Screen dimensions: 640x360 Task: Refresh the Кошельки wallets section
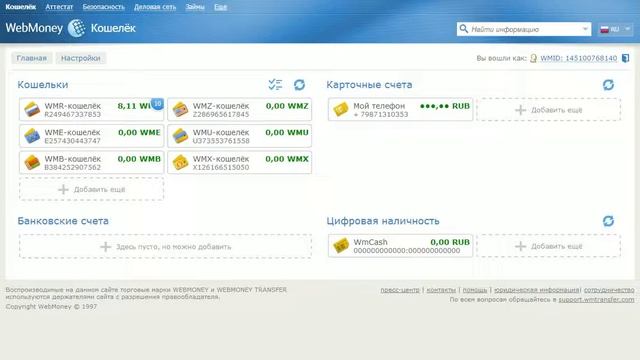point(299,84)
